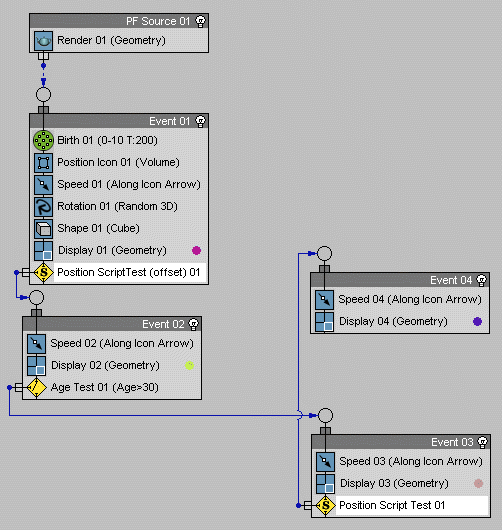Click the yellow Position Script Test 01 icon
Screen dimensions: 502x530
coord(326,506)
